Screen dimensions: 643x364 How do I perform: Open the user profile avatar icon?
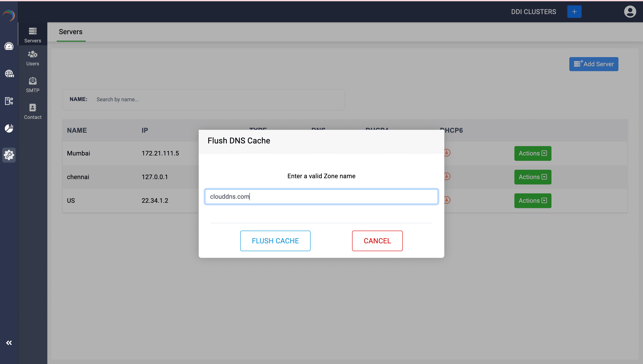tap(630, 12)
